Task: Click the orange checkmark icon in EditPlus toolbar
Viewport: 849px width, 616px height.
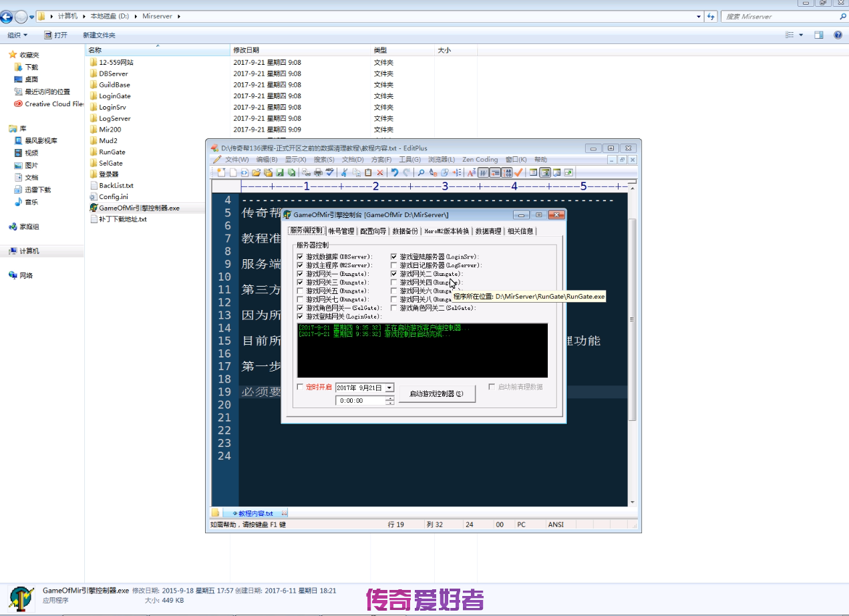Action: (x=518, y=172)
